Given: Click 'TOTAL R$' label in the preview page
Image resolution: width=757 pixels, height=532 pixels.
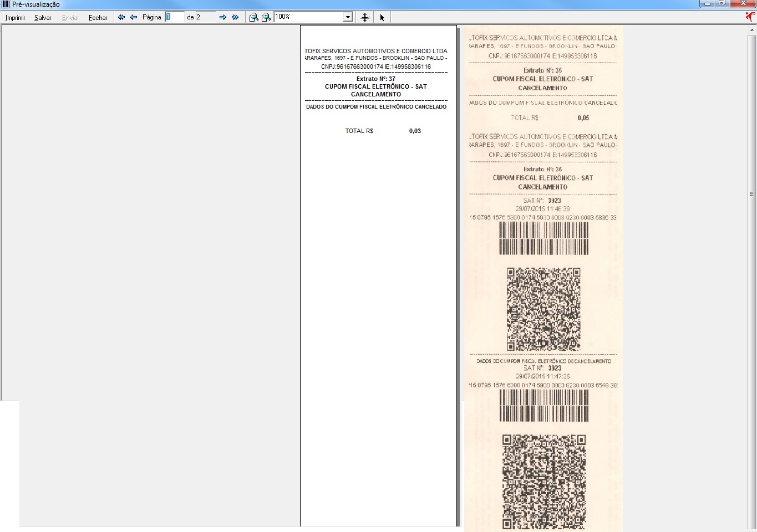Looking at the screenshot, I should pyautogui.click(x=359, y=131).
